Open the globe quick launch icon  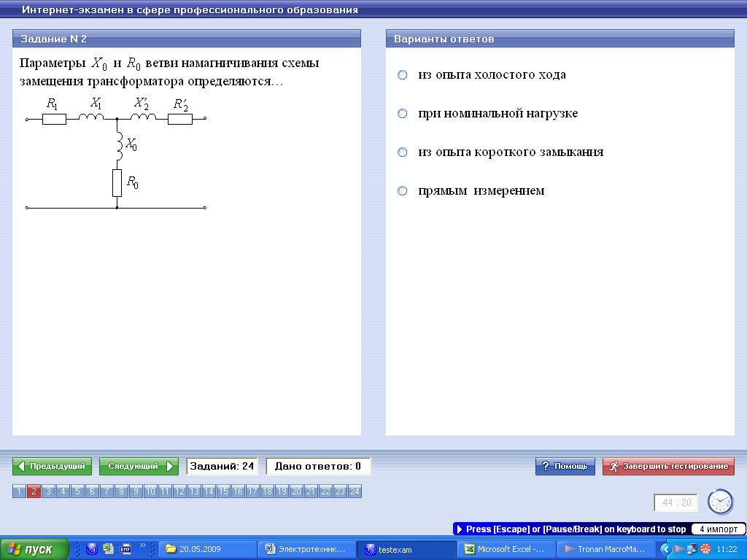click(x=91, y=549)
